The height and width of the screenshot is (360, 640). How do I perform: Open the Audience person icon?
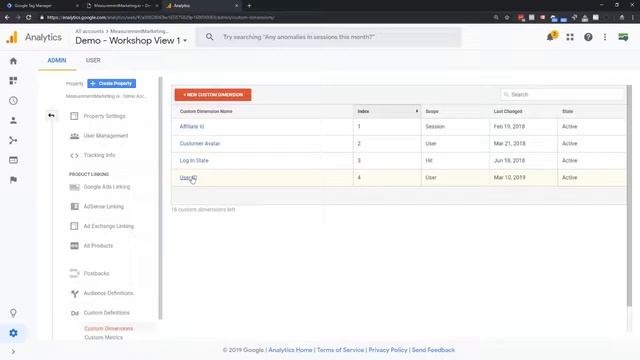coord(13,120)
